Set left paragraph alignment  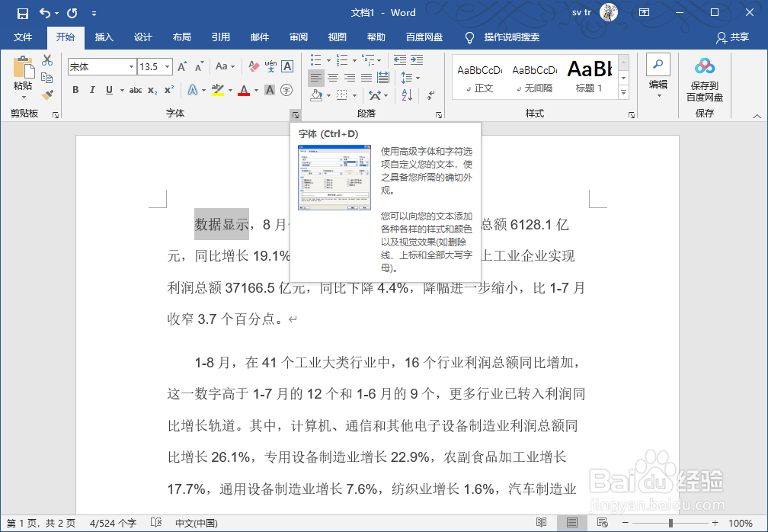point(316,78)
